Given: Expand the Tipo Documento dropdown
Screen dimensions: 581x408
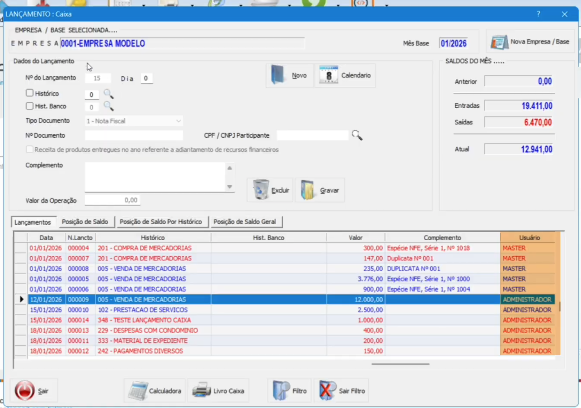Looking at the screenshot, I should click(x=179, y=121).
